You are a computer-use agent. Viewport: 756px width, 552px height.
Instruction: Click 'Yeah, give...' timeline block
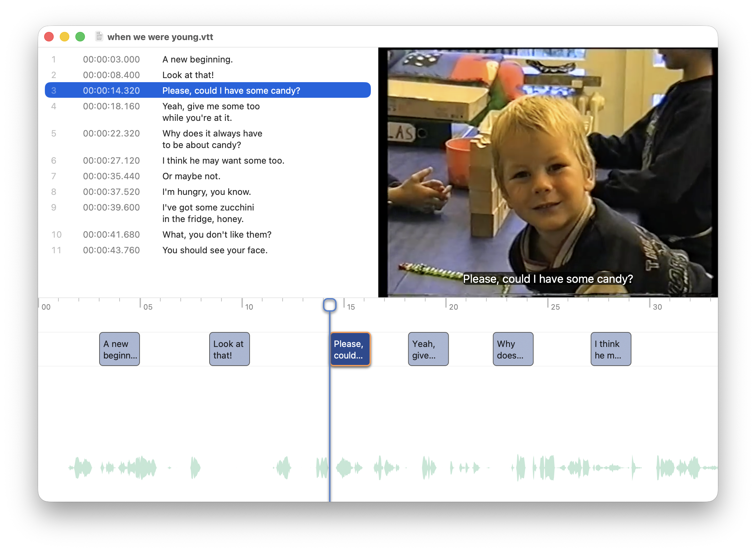428,349
